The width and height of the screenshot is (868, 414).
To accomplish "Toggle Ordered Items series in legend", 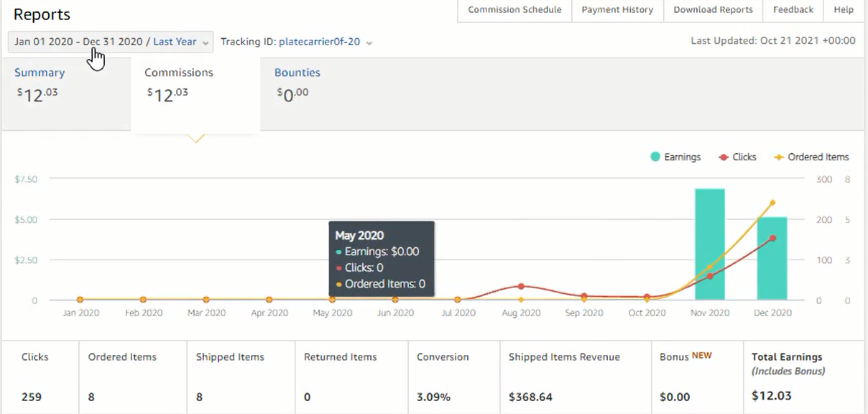I will (x=811, y=157).
